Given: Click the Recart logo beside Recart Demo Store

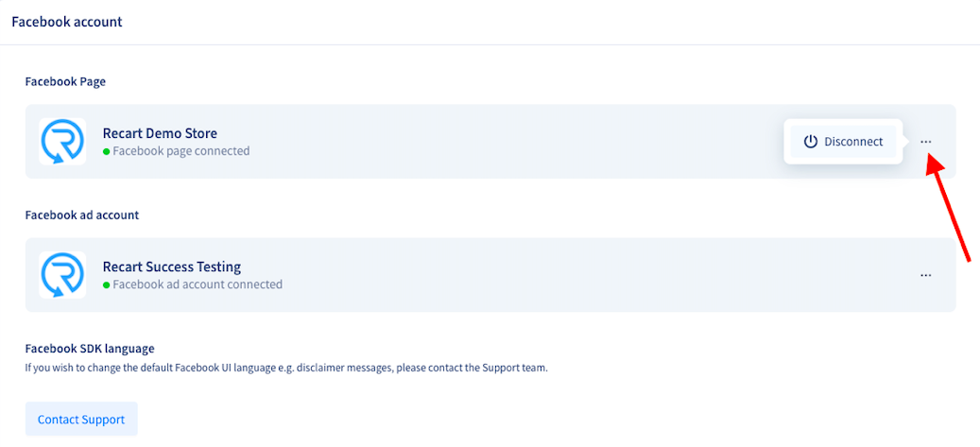Looking at the screenshot, I should [x=62, y=142].
